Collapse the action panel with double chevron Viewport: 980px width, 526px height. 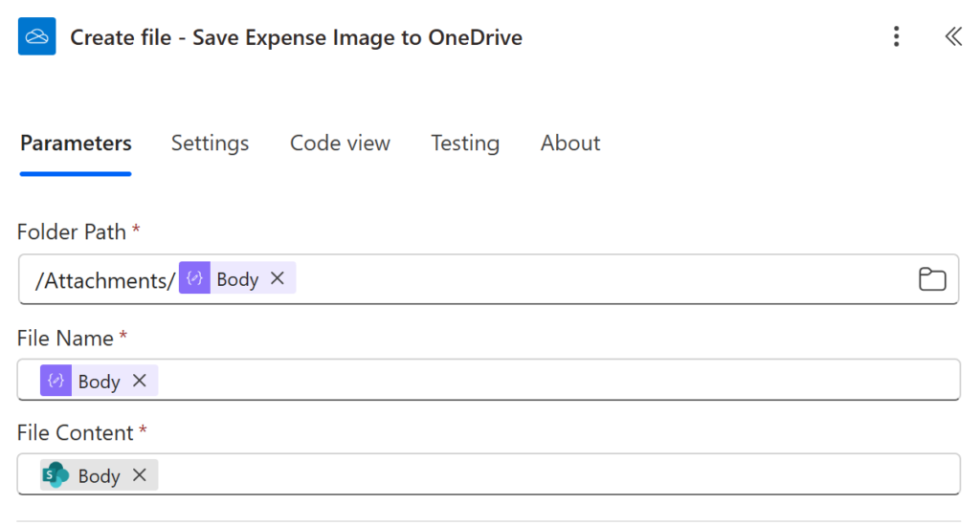pyautogui.click(x=952, y=37)
